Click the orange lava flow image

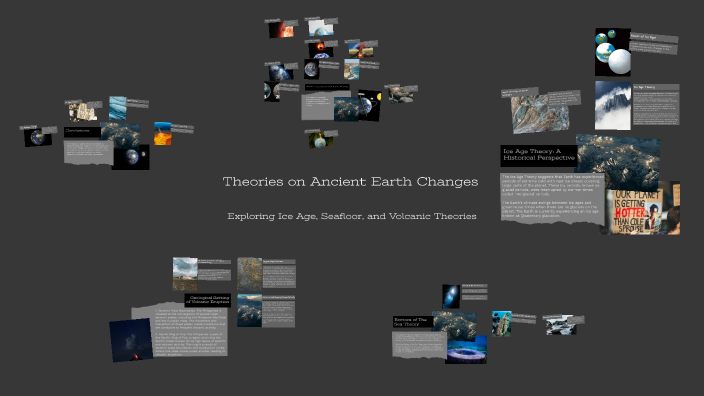163,133
